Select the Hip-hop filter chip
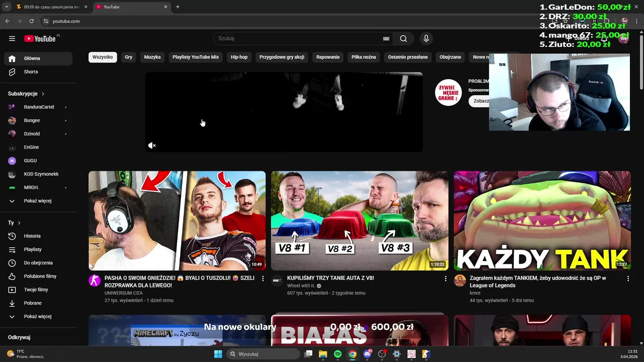Image resolution: width=644 pixels, height=362 pixels. (x=239, y=57)
